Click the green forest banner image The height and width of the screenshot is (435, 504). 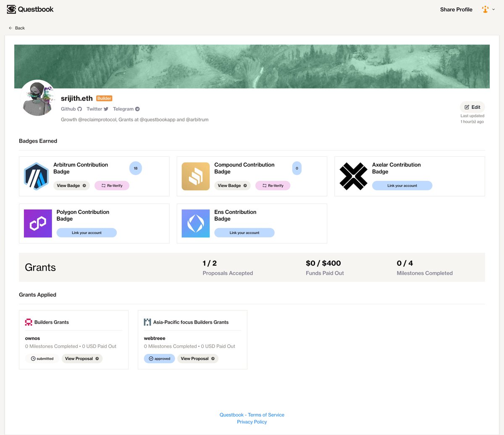[252, 66]
